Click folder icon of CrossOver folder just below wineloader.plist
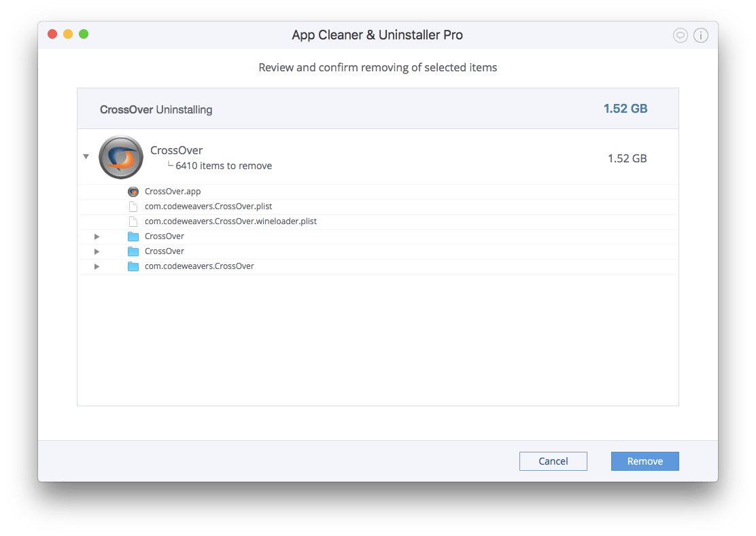Image resolution: width=756 pixels, height=536 pixels. coord(133,236)
